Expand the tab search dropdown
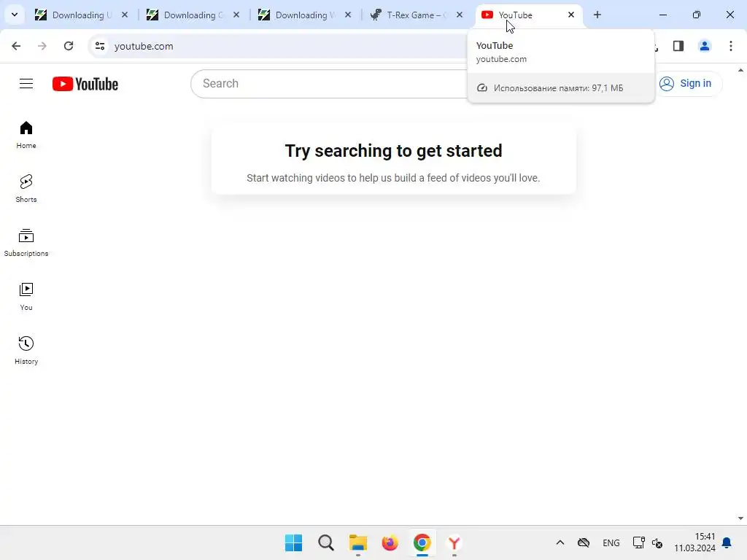Viewport: 747px width, 560px height. [15, 15]
